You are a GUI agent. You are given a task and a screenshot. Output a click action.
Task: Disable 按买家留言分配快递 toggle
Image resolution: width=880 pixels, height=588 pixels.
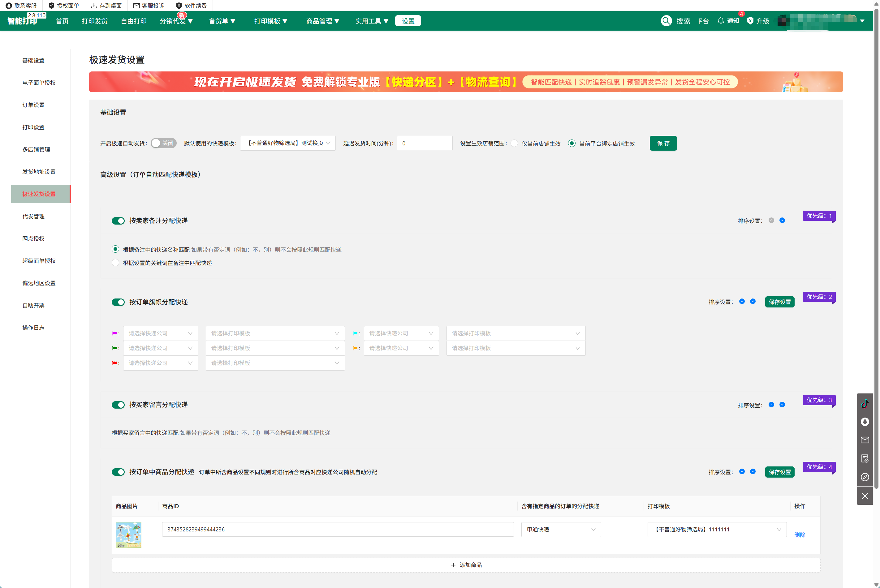pos(118,405)
